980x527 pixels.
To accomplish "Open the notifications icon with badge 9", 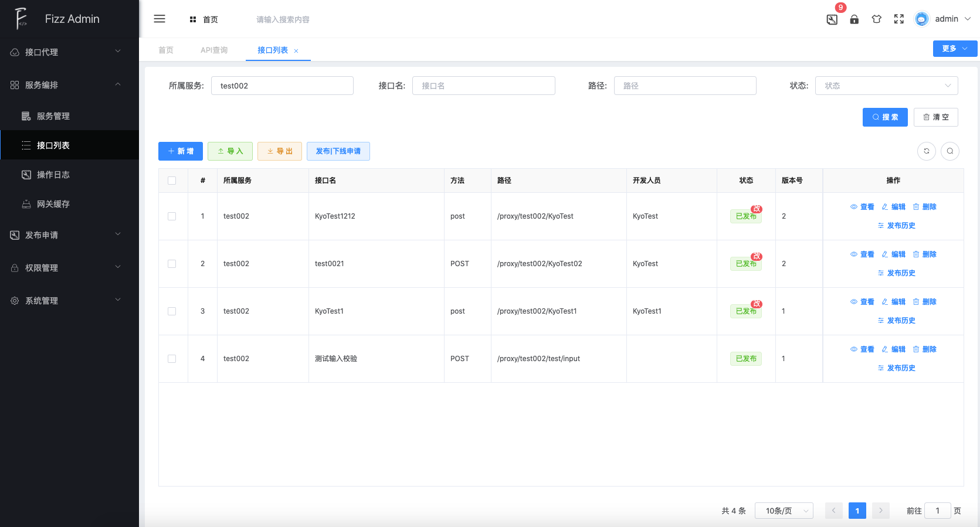I will tap(832, 19).
